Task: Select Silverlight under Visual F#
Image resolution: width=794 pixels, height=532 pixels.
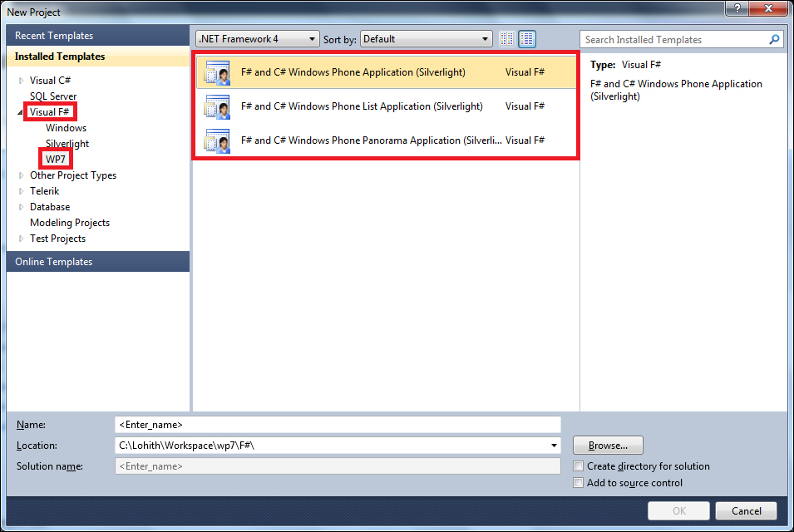Action: [x=67, y=144]
